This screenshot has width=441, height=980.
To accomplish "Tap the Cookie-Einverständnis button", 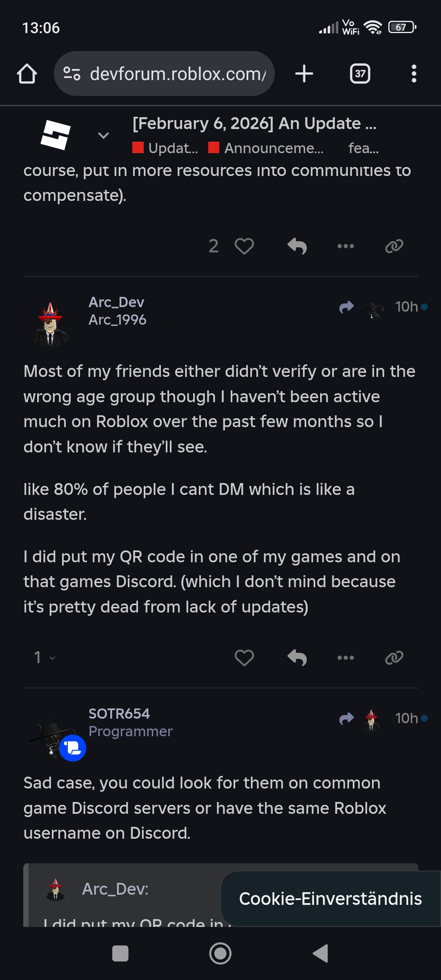I will [330, 899].
